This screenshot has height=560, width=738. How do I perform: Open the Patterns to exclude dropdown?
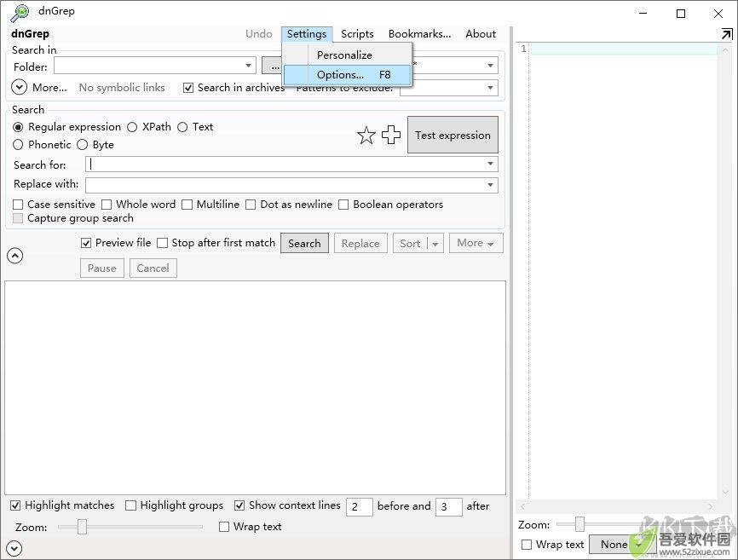coord(490,88)
